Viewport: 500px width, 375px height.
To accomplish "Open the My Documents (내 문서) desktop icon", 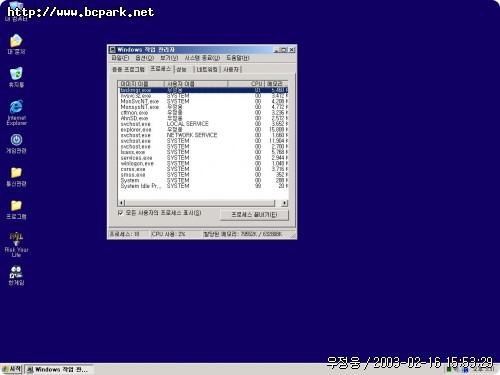I will 16,44.
